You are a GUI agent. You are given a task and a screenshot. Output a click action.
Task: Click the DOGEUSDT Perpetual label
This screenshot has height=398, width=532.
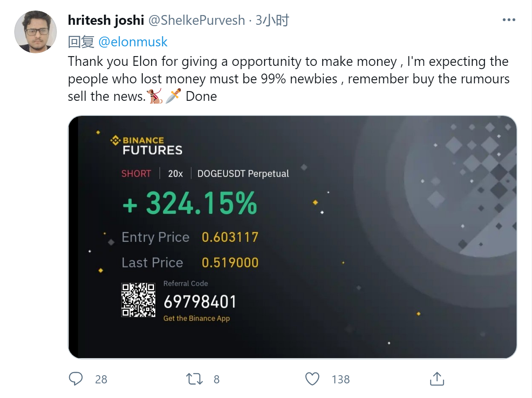pyautogui.click(x=243, y=174)
